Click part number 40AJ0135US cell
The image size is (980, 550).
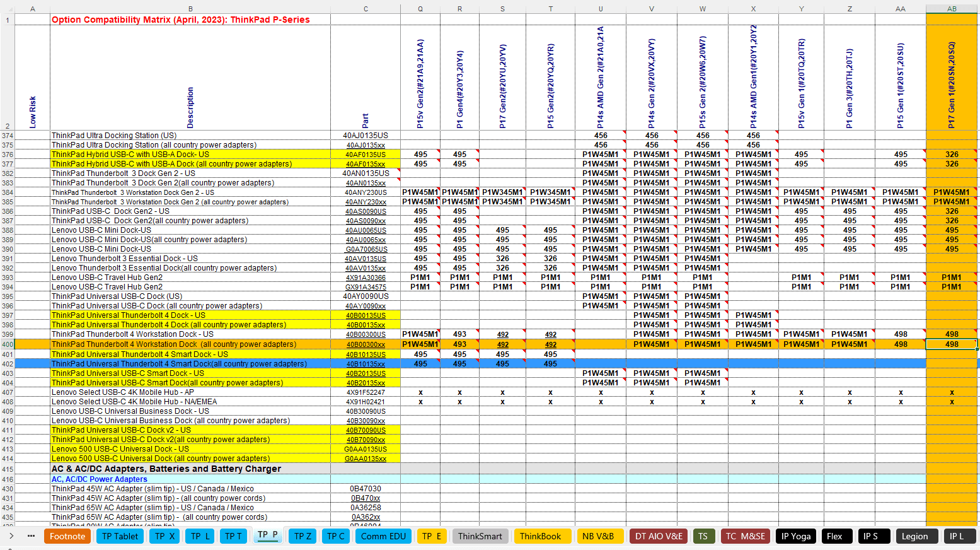pyautogui.click(x=366, y=136)
